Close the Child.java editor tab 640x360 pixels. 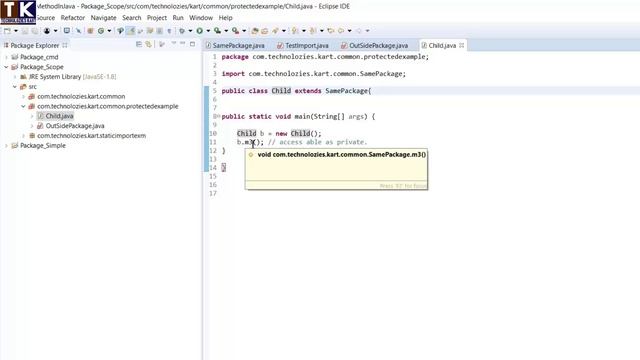[x=462, y=45]
